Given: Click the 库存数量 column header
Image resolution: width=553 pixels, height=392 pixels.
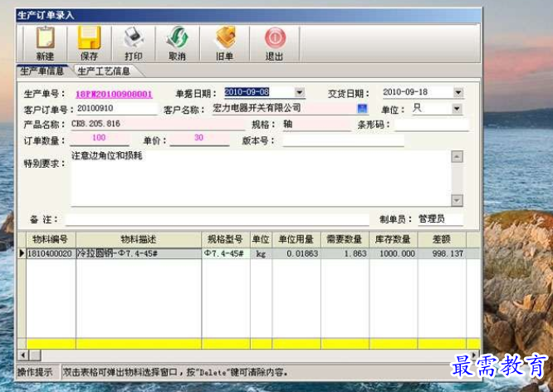Looking at the screenshot, I should click(x=394, y=239).
